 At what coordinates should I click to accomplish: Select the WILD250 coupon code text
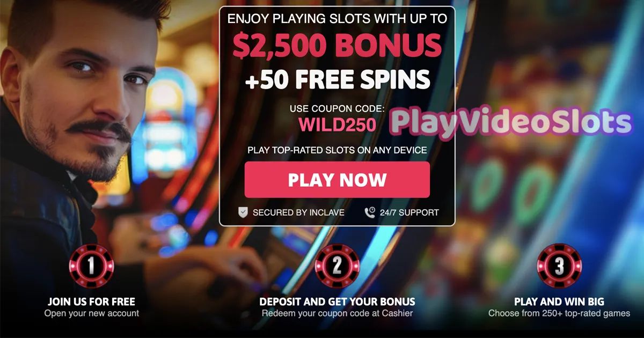[337, 124]
